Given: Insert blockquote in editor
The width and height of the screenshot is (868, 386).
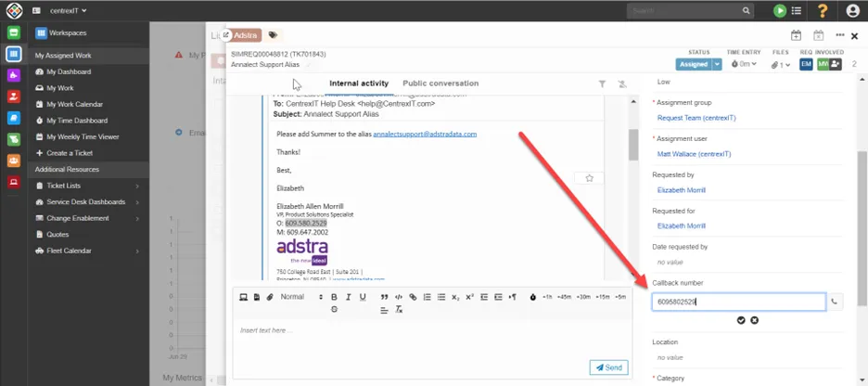Looking at the screenshot, I should click(384, 298).
